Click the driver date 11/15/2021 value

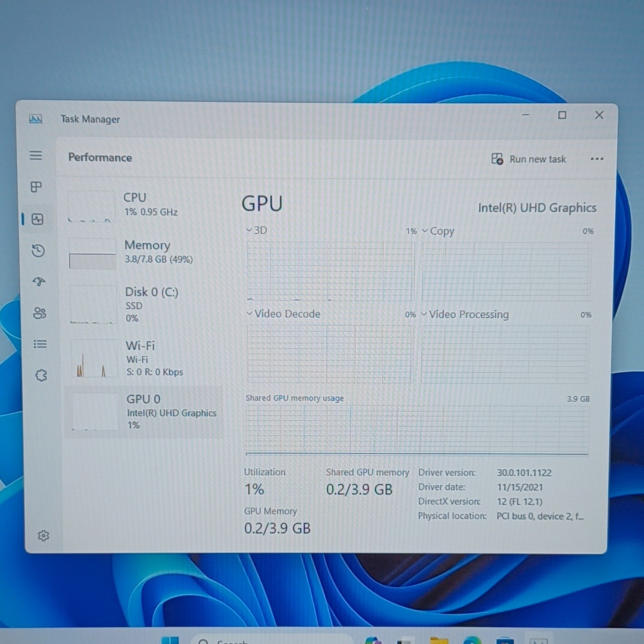click(x=520, y=487)
